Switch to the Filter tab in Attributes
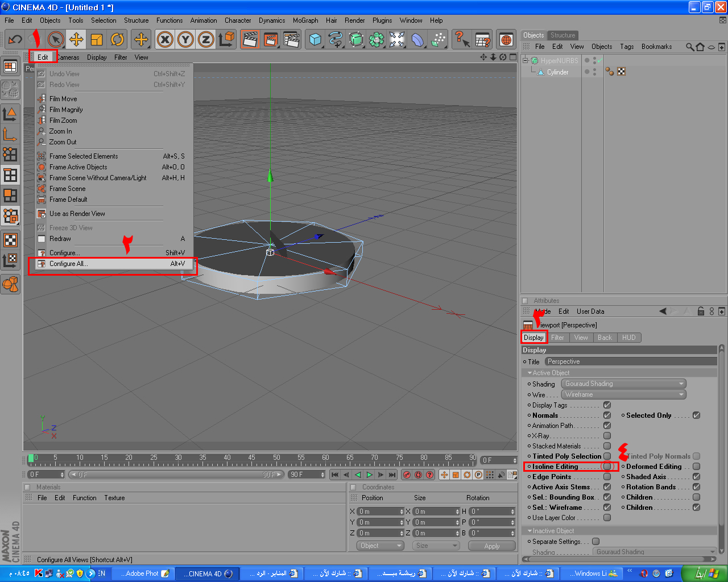728x582 pixels. 557,338
